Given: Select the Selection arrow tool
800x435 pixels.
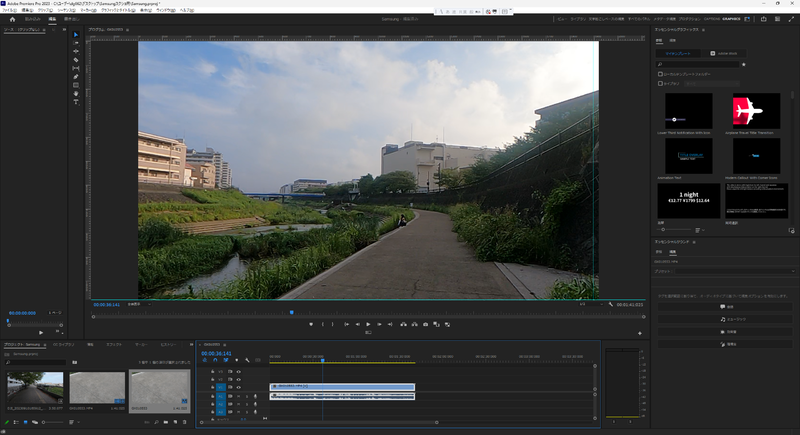Looking at the screenshot, I should [x=76, y=35].
